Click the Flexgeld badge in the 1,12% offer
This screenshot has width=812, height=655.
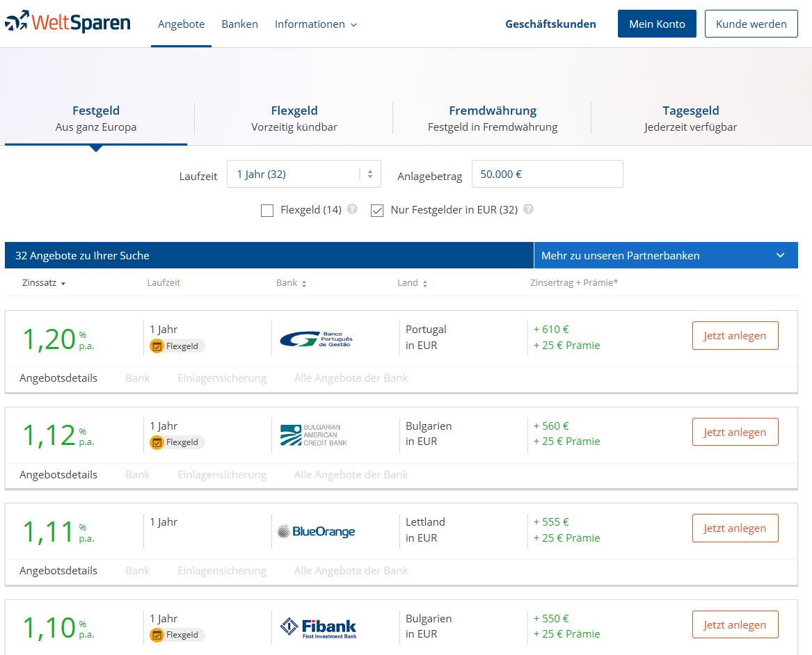[x=177, y=442]
